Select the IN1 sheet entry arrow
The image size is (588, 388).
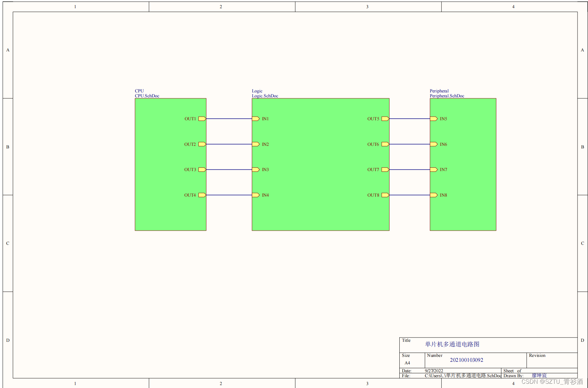tap(256, 119)
